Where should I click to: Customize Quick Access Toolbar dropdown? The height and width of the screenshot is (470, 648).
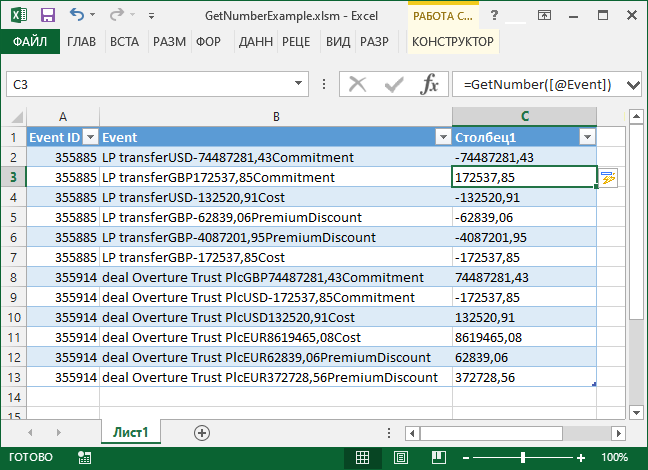click(x=151, y=16)
